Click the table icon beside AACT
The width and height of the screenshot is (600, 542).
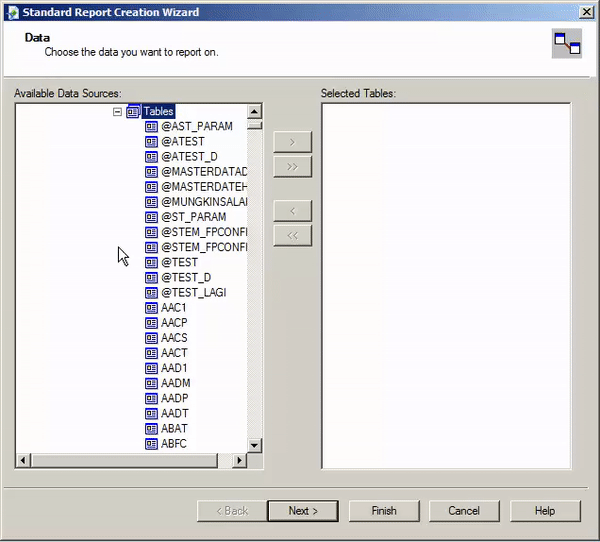coord(151,353)
